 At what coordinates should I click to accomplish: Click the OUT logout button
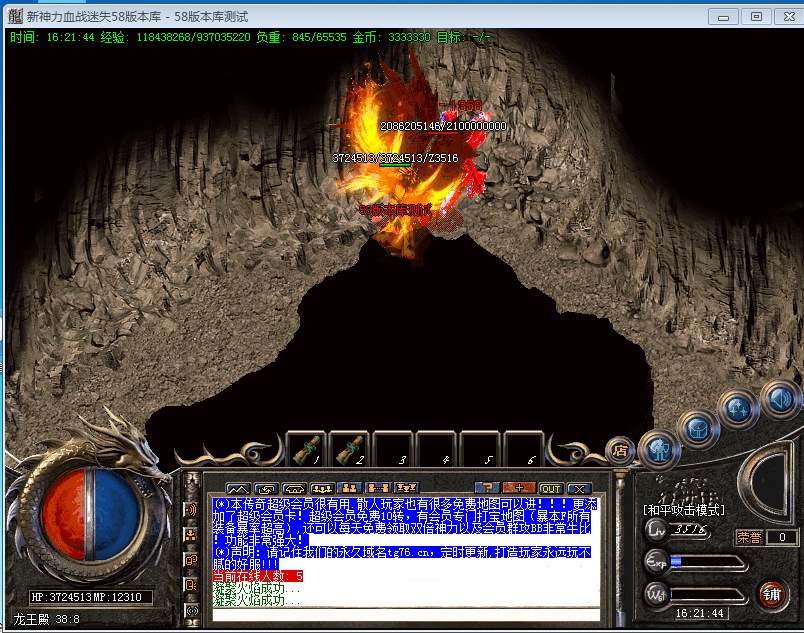point(551,489)
